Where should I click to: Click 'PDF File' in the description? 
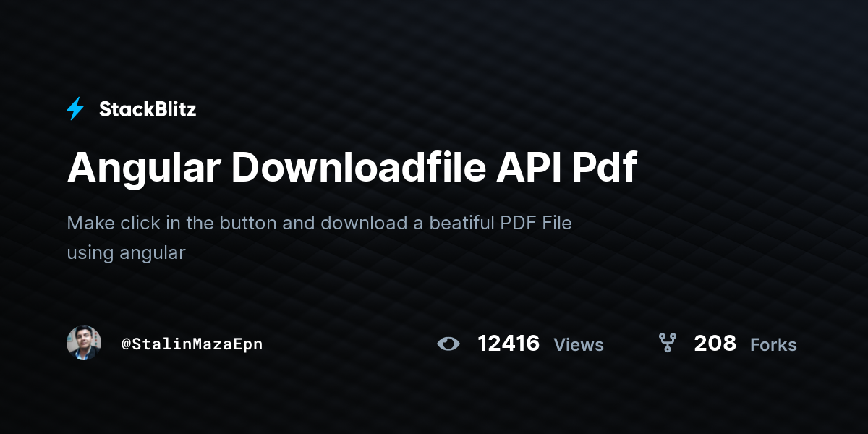pos(536,223)
